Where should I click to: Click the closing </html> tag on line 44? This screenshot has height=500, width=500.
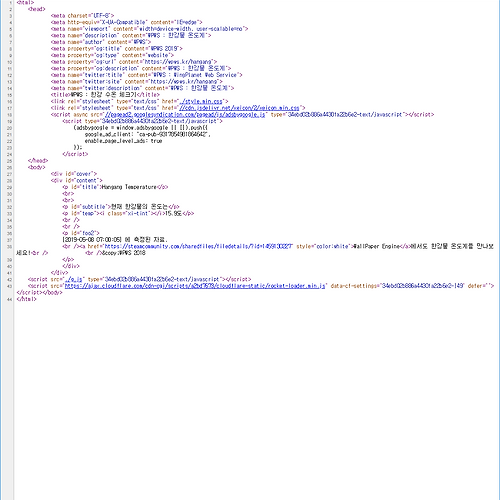click(x=26, y=299)
